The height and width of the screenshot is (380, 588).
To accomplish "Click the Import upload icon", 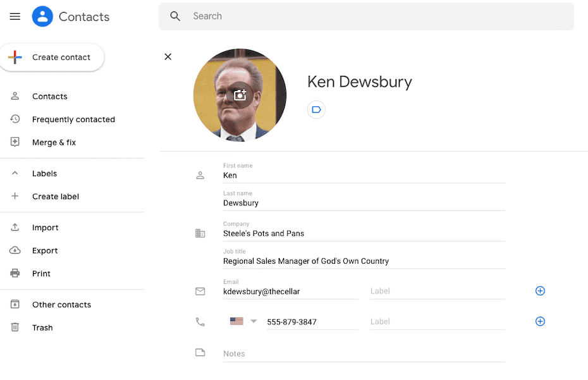I will click(x=14, y=227).
